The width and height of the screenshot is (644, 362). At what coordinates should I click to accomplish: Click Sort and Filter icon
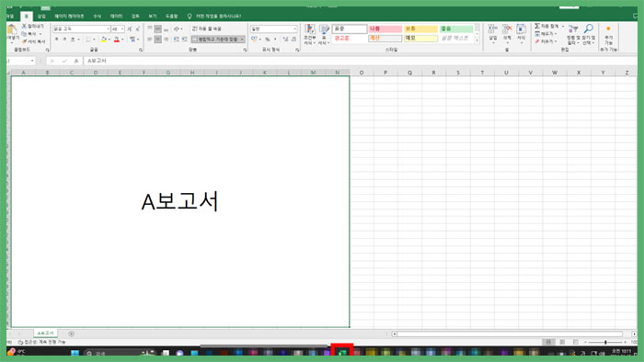[572, 28]
